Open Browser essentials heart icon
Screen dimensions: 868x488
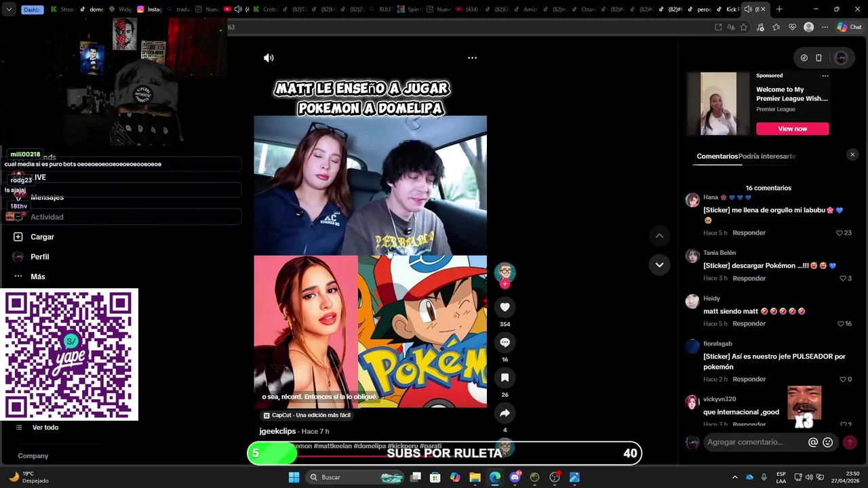tap(792, 27)
